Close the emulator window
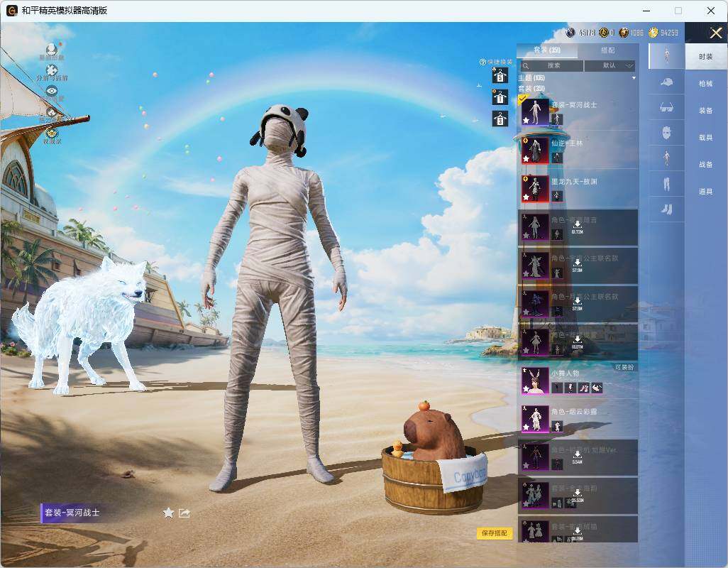728x568 pixels. [711, 11]
